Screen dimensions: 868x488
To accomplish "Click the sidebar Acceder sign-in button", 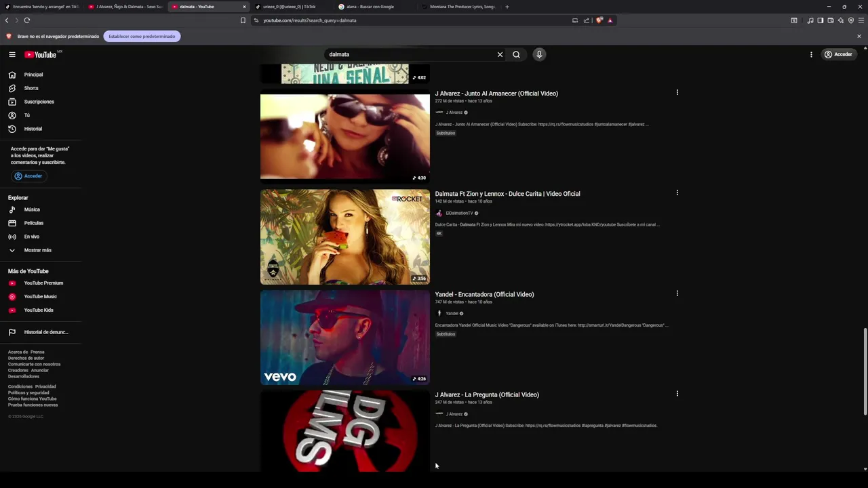I will point(28,176).
